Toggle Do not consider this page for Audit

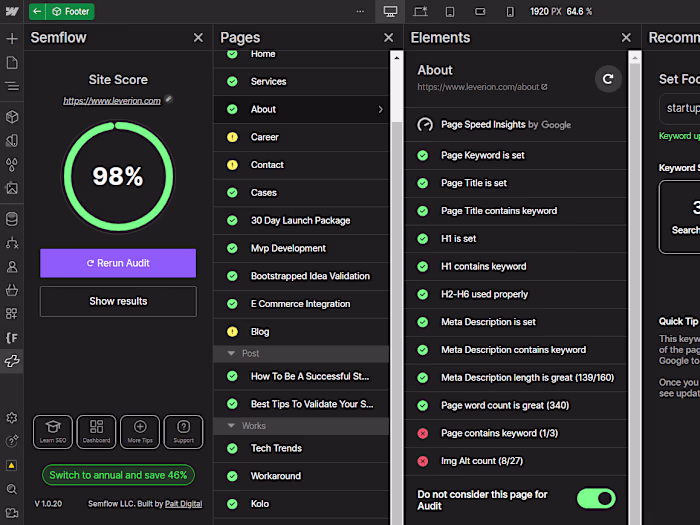pos(596,498)
